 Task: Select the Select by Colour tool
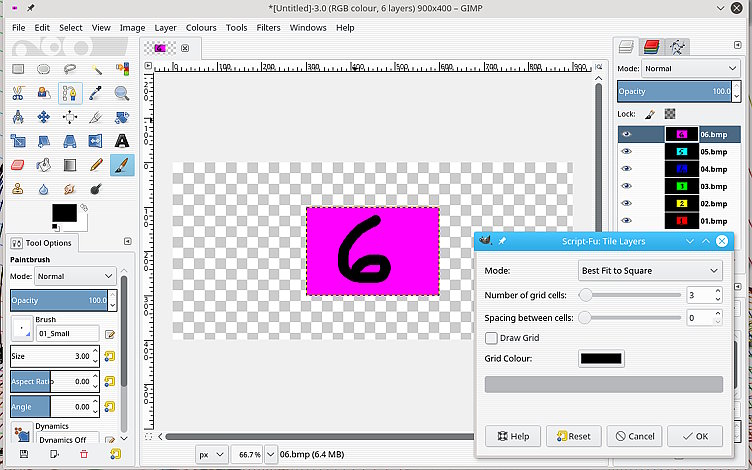[122, 70]
